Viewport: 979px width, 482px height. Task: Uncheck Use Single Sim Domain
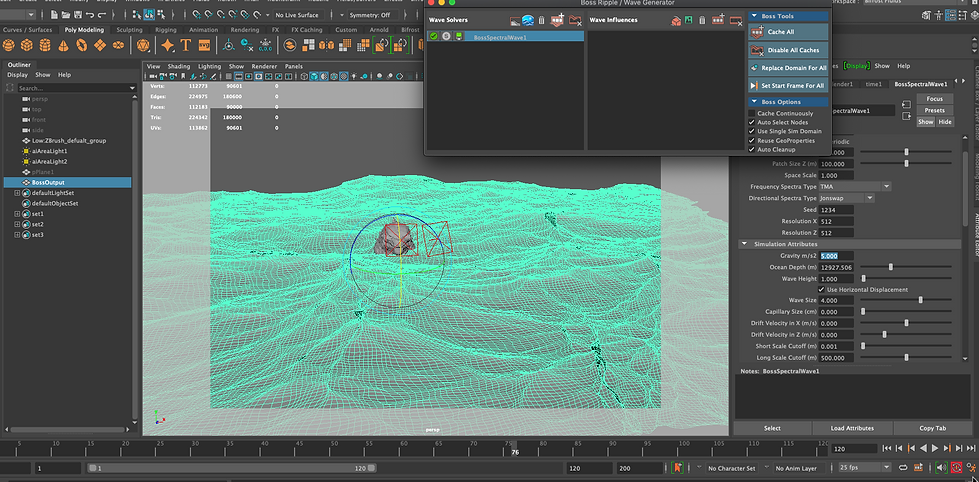pyautogui.click(x=752, y=132)
